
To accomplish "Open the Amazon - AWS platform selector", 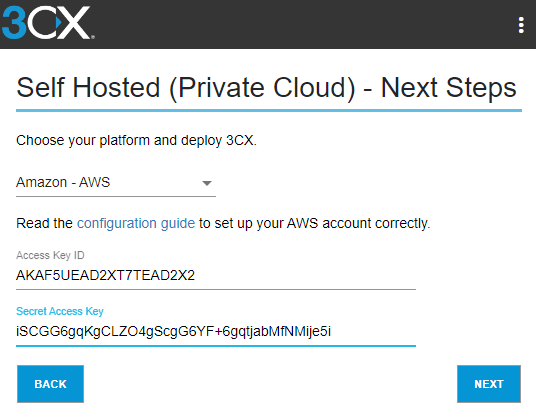I will pyautogui.click(x=116, y=183).
